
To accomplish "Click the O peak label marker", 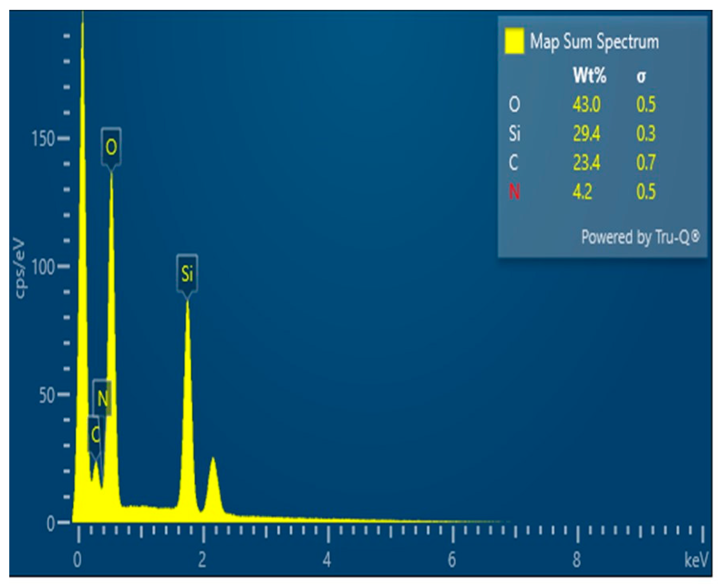I will [111, 147].
